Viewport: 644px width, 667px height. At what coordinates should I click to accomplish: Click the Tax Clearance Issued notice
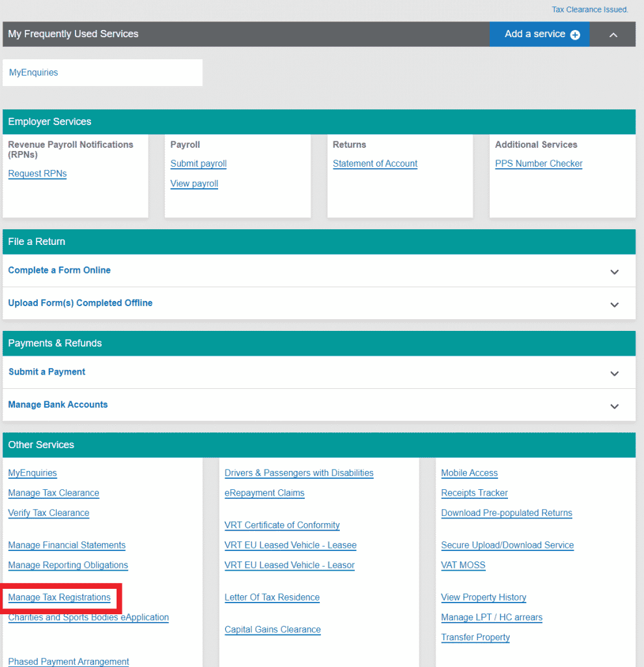click(589, 10)
